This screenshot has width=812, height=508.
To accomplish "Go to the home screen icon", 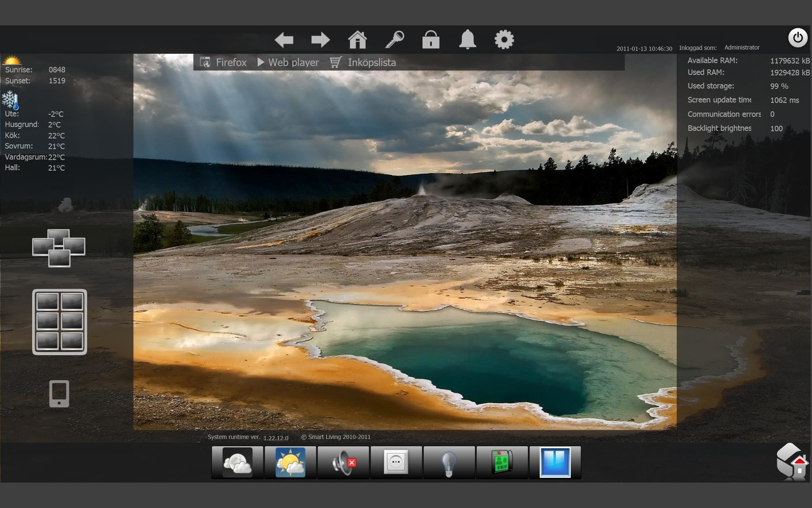I will [357, 40].
